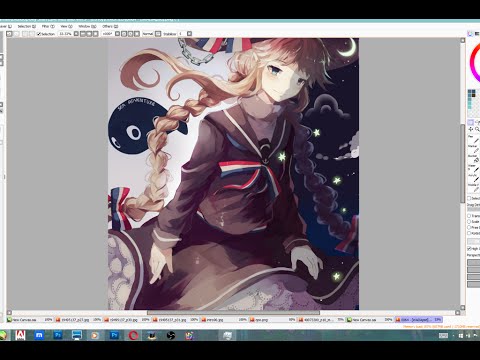Viewport: 480px width, 360px height.
Task: Click the zoom-in button beside the zoom percentage
Action: tap(89, 34)
